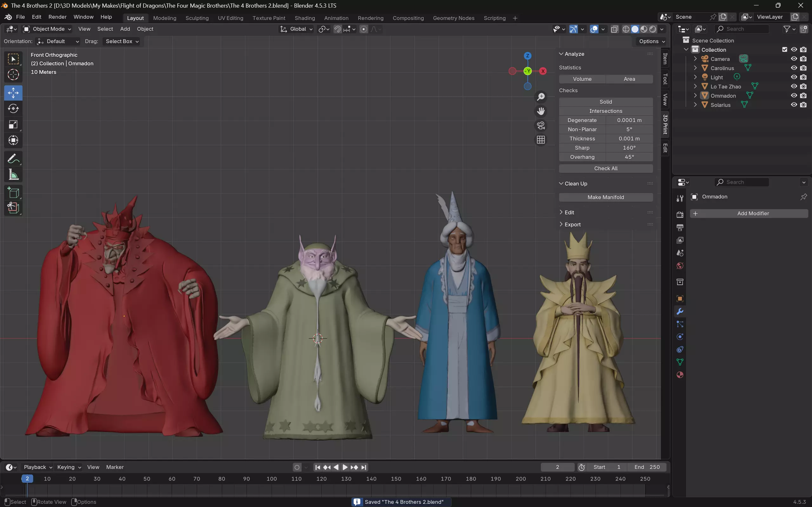Activate the Move tool
812x507 pixels.
click(13, 93)
